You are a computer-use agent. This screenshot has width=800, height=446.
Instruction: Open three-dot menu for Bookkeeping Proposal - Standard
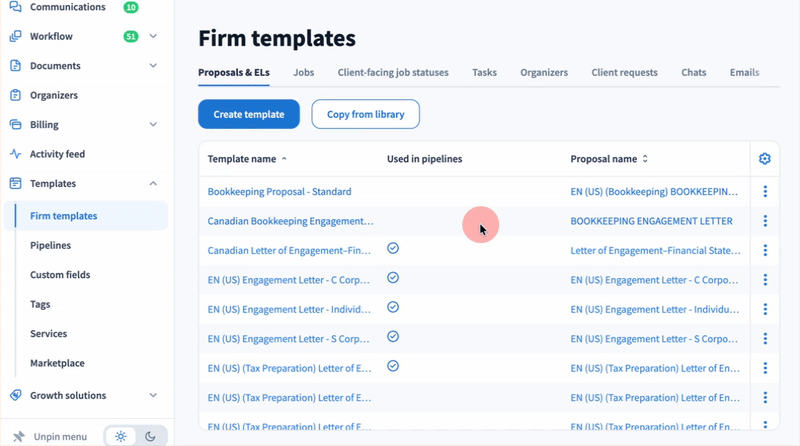tap(765, 192)
